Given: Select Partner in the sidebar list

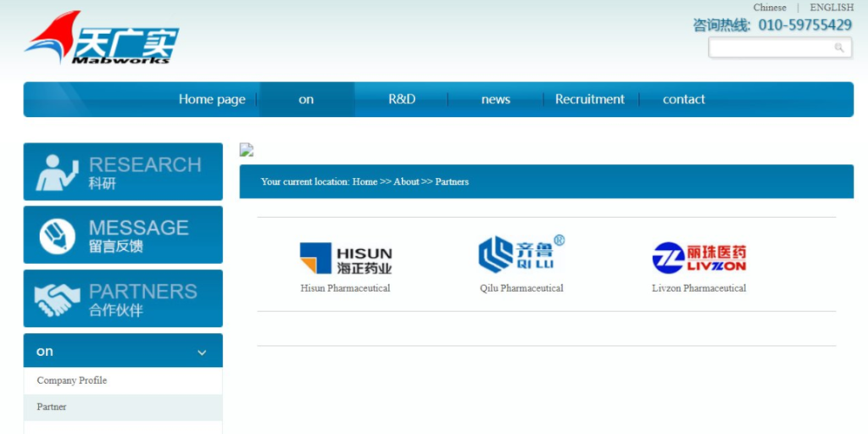Looking at the screenshot, I should [x=123, y=408].
